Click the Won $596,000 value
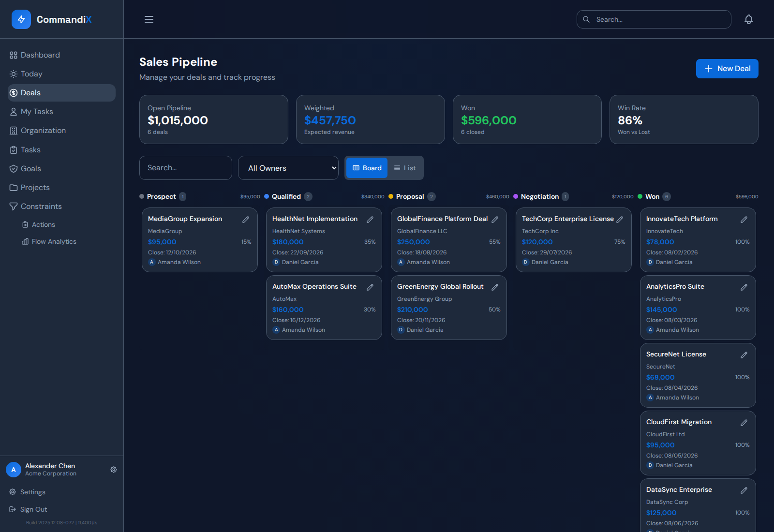The height and width of the screenshot is (532, 774). (x=489, y=120)
